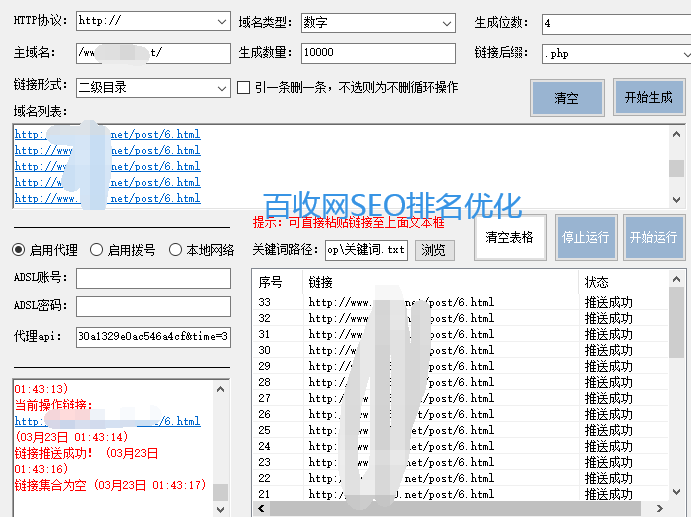Click the domain list scroll down arrow
Screen dimensions: 691x517
(676, 200)
